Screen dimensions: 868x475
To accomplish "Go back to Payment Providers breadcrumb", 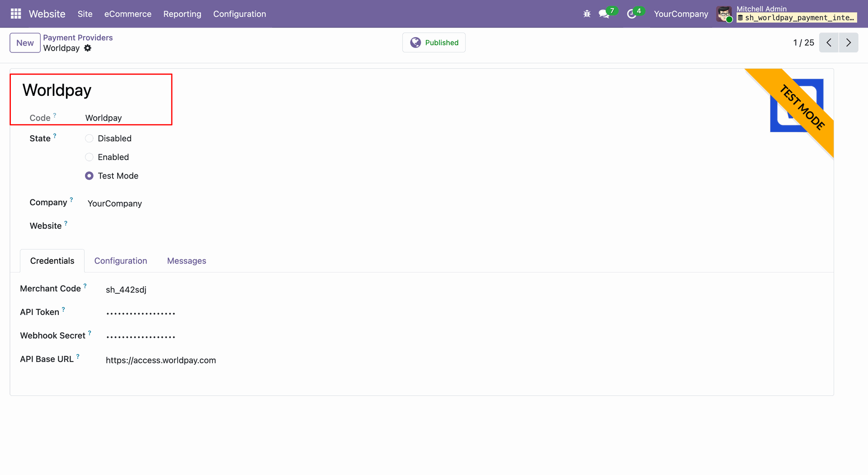I will (78, 38).
